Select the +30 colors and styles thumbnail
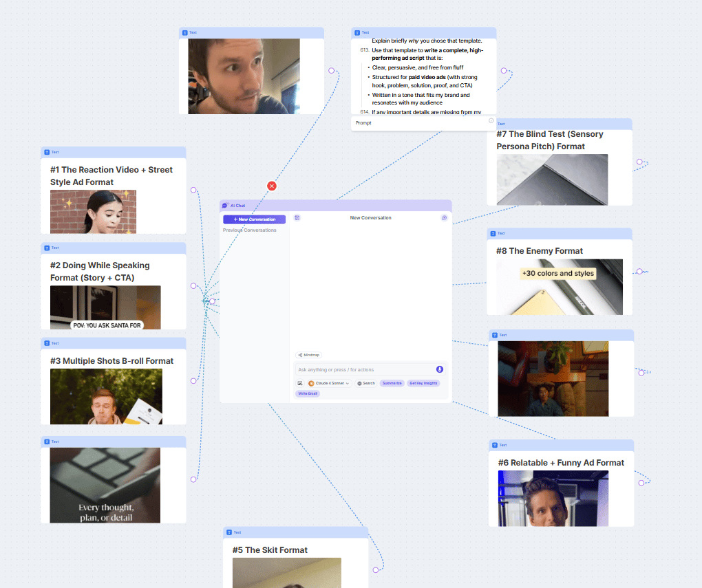The width and height of the screenshot is (702, 588). tap(559, 287)
